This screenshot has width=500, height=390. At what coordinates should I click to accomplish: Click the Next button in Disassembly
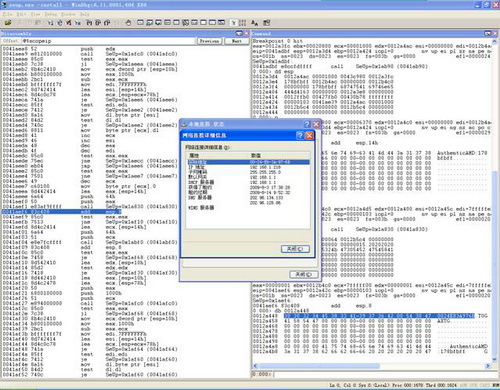[x=237, y=41]
